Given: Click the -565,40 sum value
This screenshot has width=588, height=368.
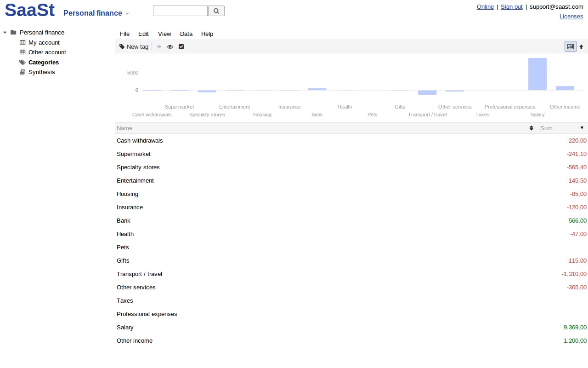Looking at the screenshot, I should point(577,167).
